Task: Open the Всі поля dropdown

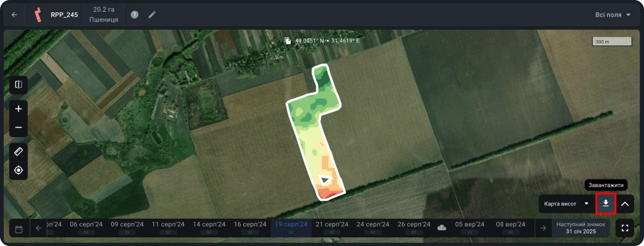Action: pos(613,15)
